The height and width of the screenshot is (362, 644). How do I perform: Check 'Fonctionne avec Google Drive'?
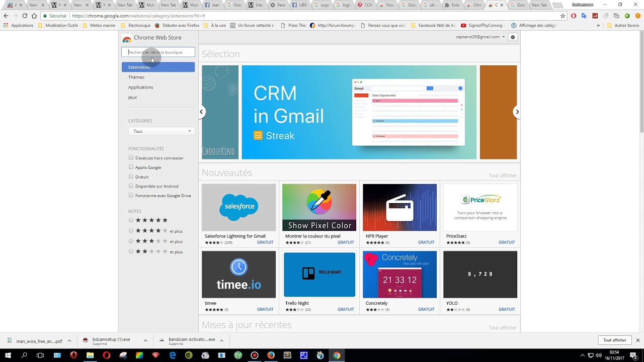point(131,195)
